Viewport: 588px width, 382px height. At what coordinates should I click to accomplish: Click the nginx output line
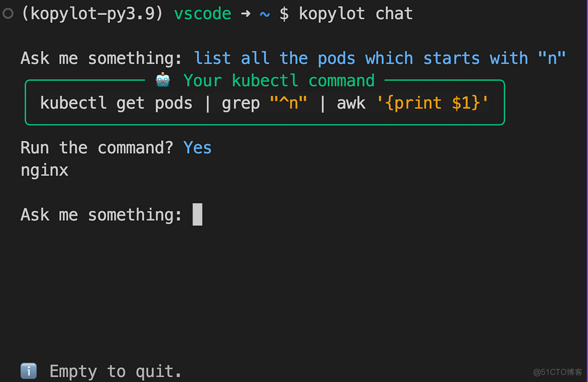(45, 171)
